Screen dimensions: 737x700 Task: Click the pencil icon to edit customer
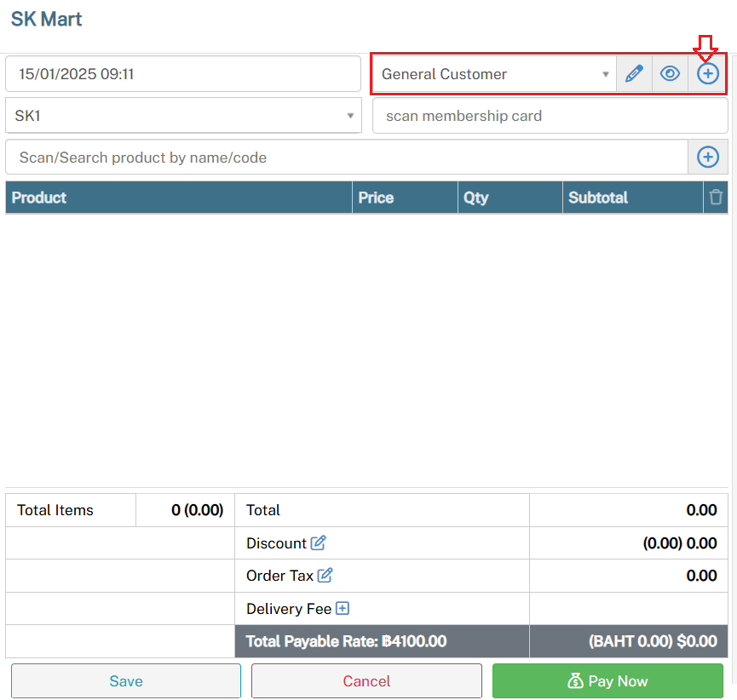point(633,74)
